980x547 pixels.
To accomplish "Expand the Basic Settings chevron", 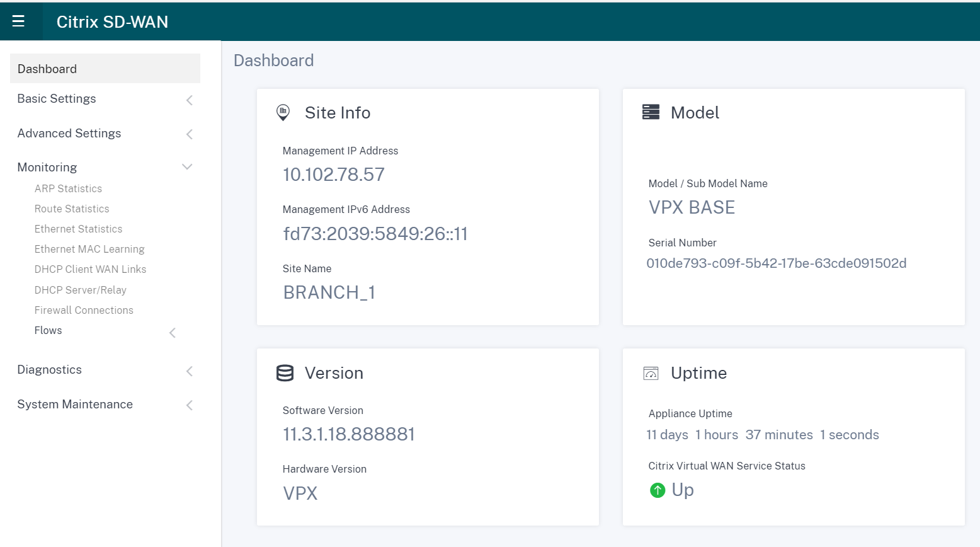I will pos(190,100).
